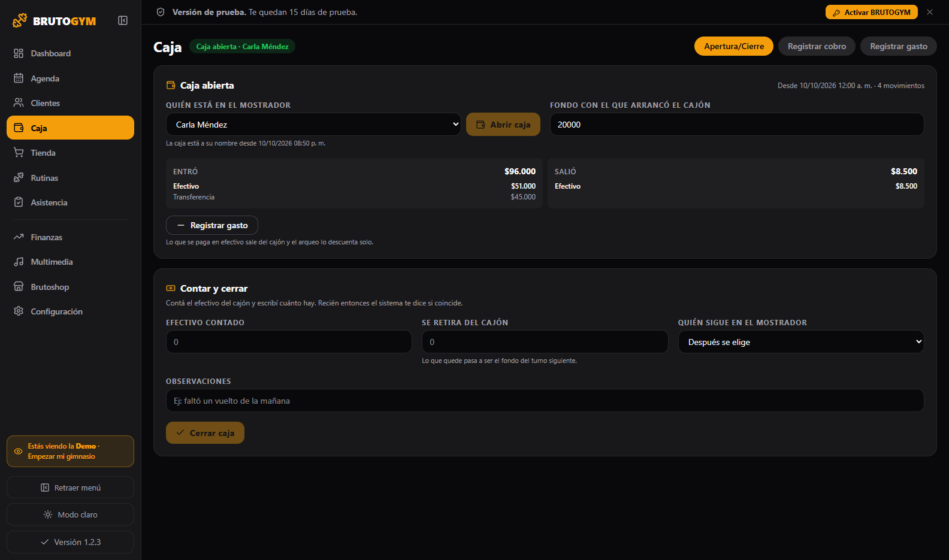Image resolution: width=949 pixels, height=560 pixels.
Task: Click the eye icon in the Demo notice
Action: click(18, 451)
